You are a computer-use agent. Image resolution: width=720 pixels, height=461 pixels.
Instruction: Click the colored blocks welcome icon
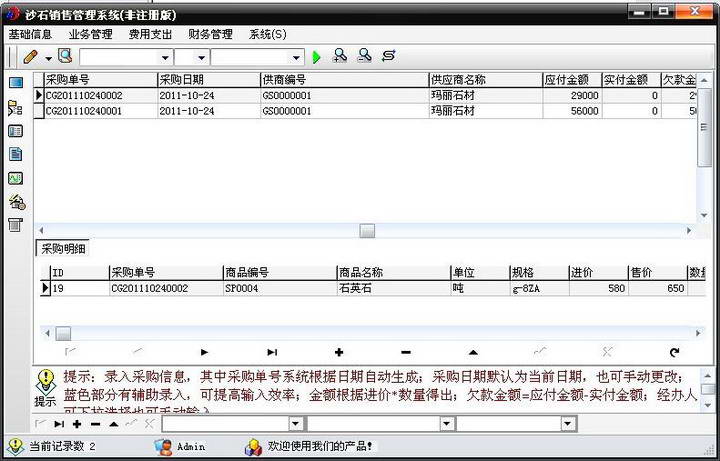[253, 447]
